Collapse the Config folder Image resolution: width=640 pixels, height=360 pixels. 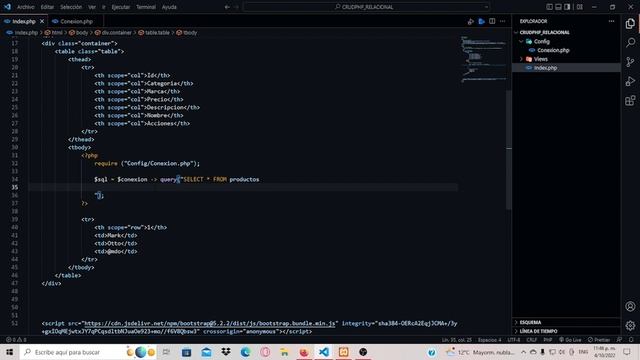click(566, 41)
